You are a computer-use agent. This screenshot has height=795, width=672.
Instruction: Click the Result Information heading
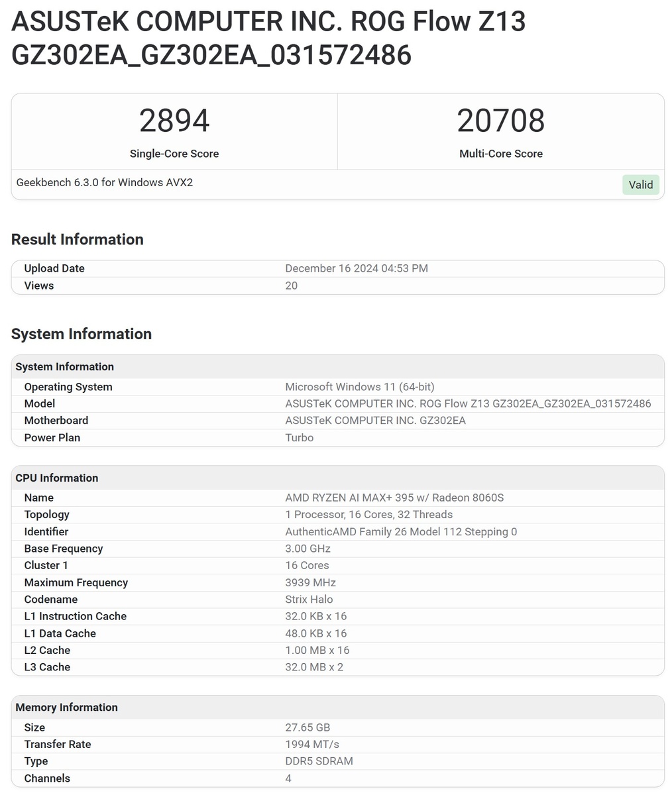tap(78, 240)
